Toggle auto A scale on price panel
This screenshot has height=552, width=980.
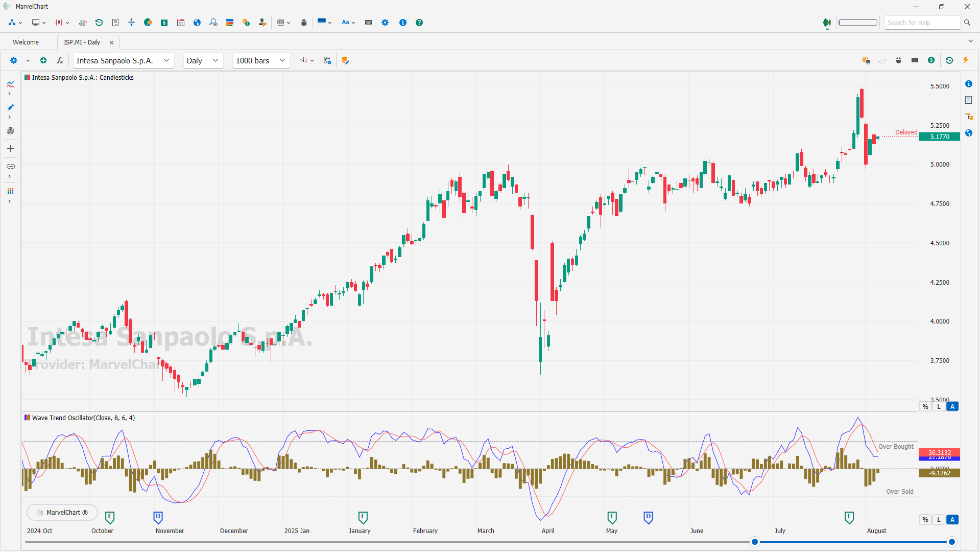point(952,407)
